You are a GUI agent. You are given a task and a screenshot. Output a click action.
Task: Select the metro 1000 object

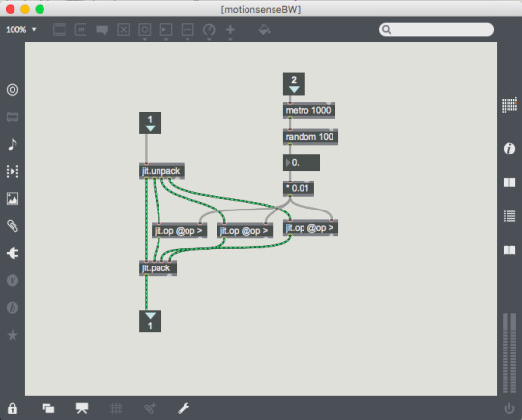pyautogui.click(x=309, y=110)
